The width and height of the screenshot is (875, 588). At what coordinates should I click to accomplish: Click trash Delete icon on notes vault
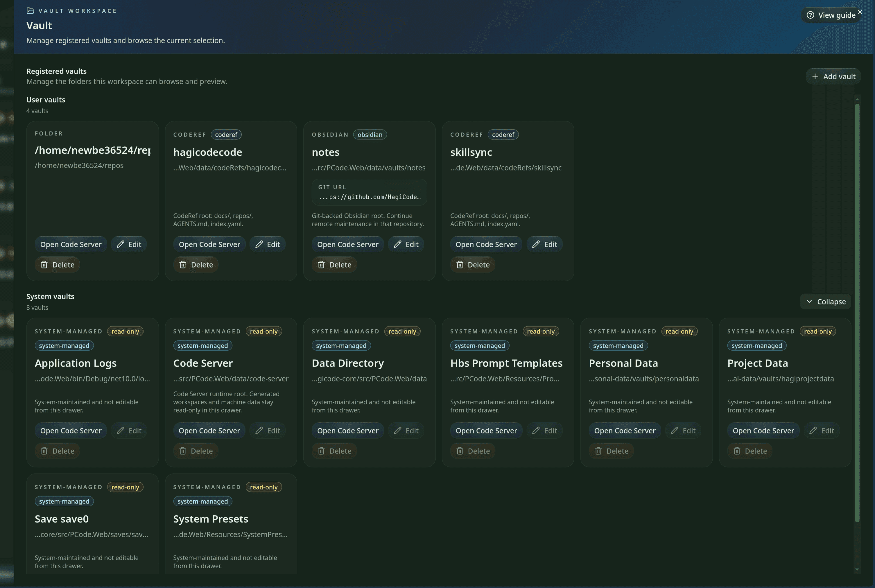tap(321, 265)
